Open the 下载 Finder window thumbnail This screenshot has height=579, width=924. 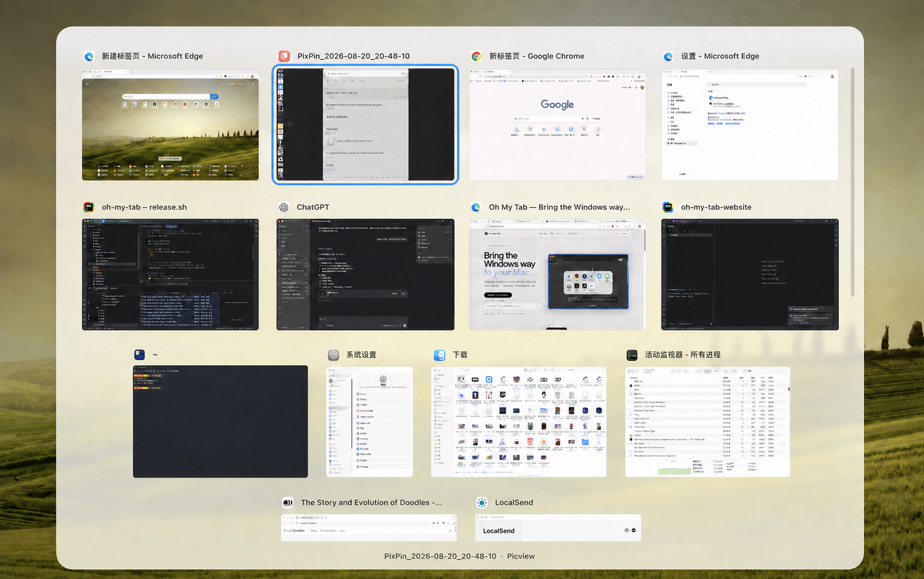click(x=519, y=422)
